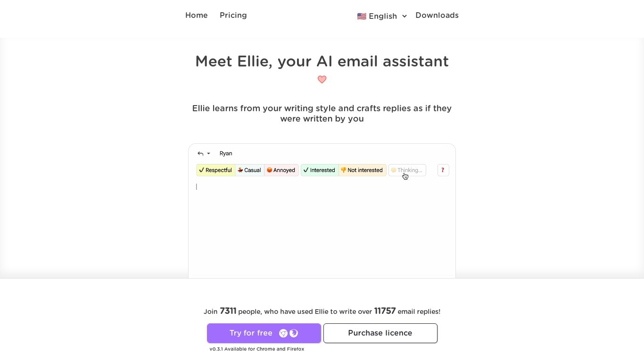Expand the chevron next to the reply arrow

(208, 154)
